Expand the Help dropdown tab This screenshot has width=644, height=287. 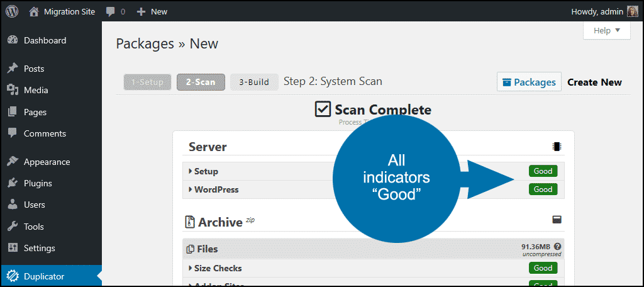pos(607,30)
